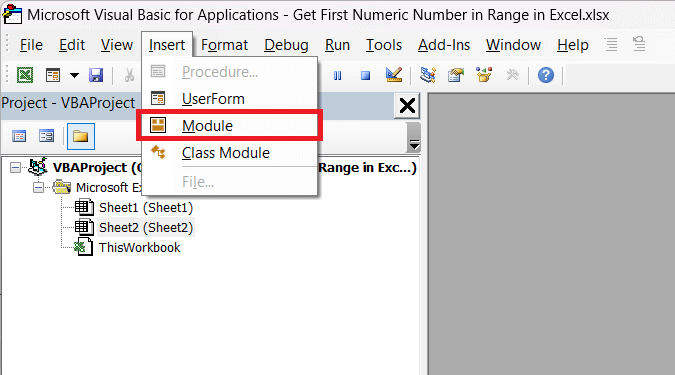This screenshot has height=375, width=675.
Task: Select Sheet2 (Sheet2) in project tree
Action: click(146, 227)
